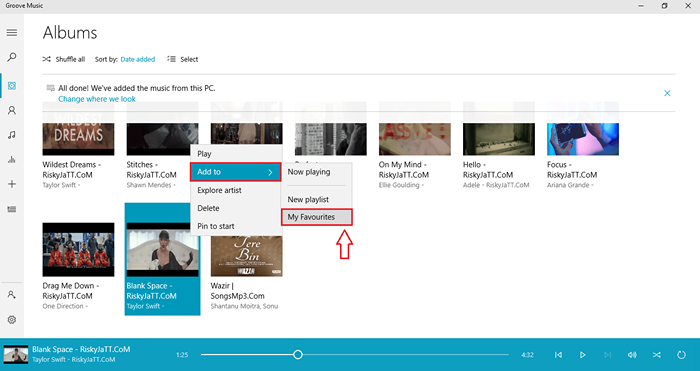Screen dimensions: 700x371
Task: Open the Now playing bars icon
Action: (12, 159)
